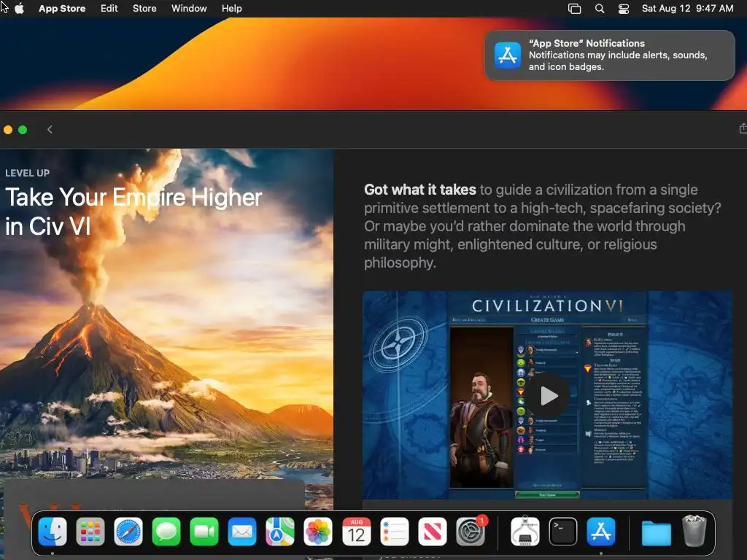The width and height of the screenshot is (747, 560).
Task: Open the Window menu
Action: click(x=189, y=9)
